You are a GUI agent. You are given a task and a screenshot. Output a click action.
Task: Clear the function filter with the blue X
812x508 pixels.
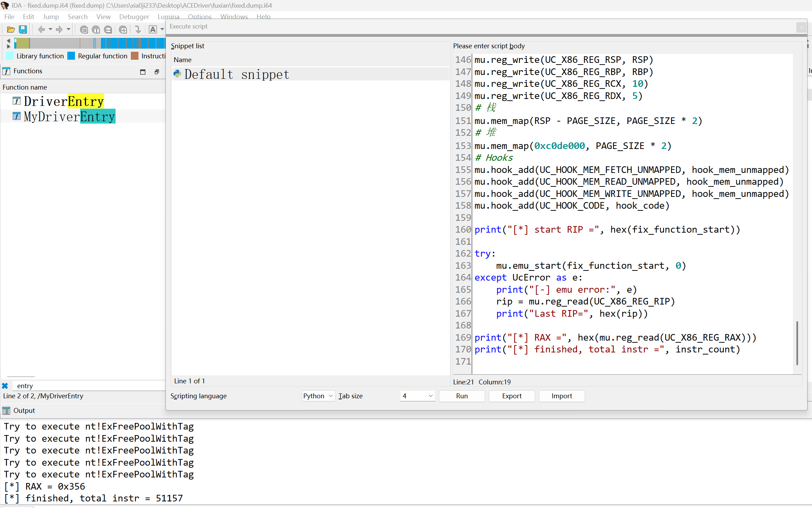[5, 386]
